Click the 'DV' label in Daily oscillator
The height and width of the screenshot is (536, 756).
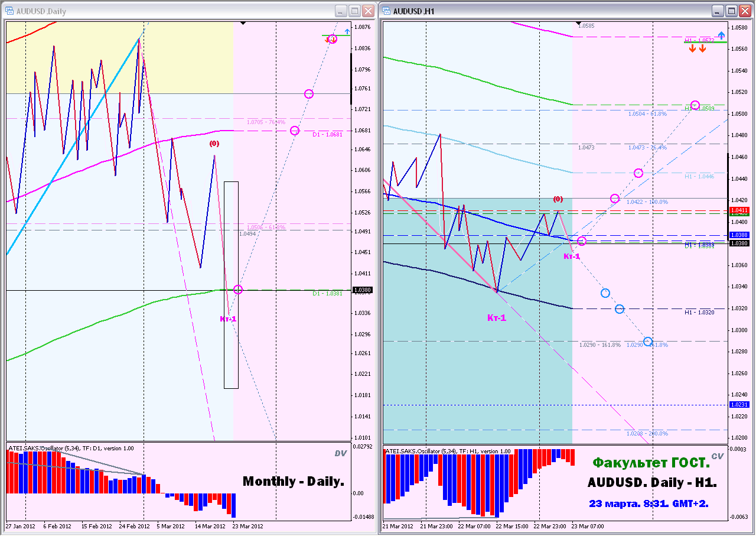click(340, 454)
